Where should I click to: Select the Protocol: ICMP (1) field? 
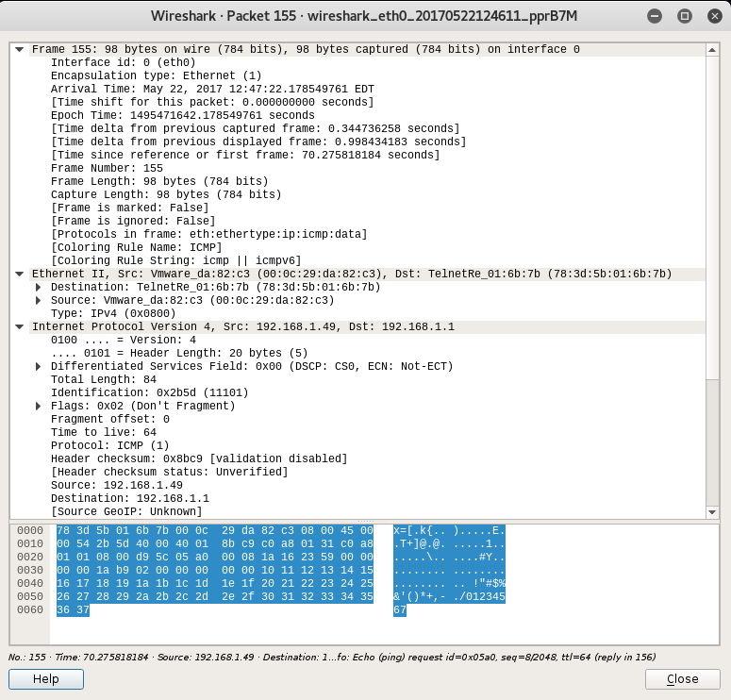click(109, 445)
